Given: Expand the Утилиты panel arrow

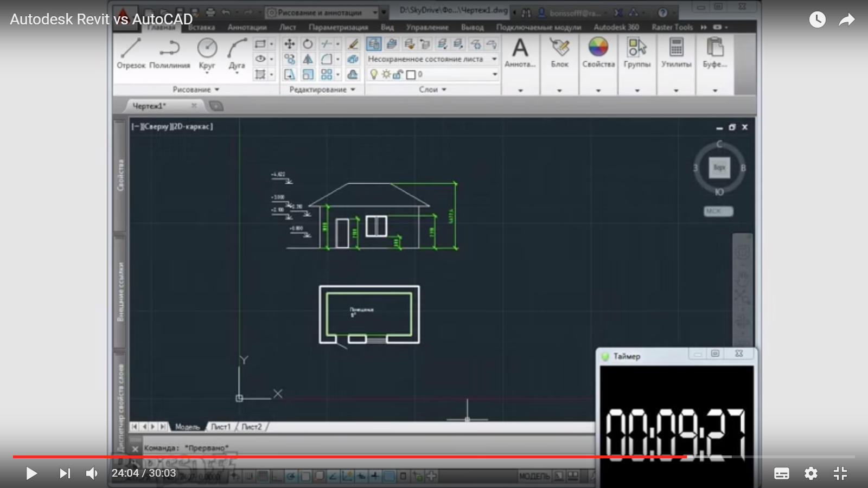Looking at the screenshot, I should coord(676,91).
